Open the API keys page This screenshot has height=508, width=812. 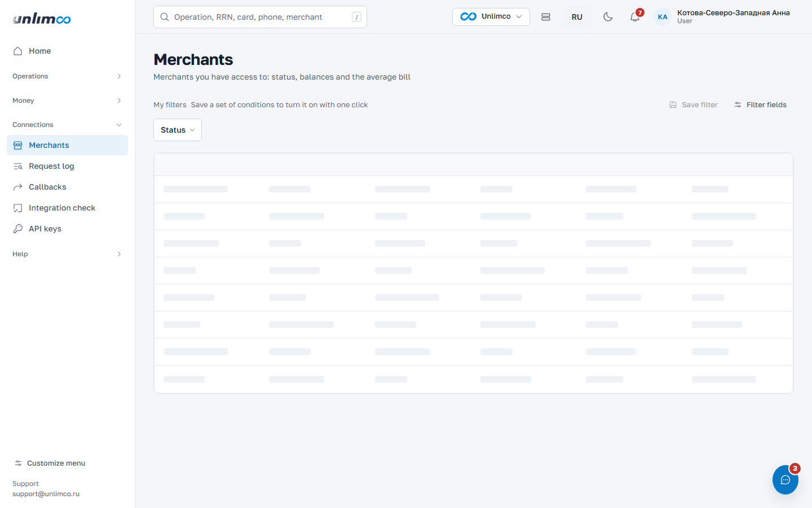(67, 229)
